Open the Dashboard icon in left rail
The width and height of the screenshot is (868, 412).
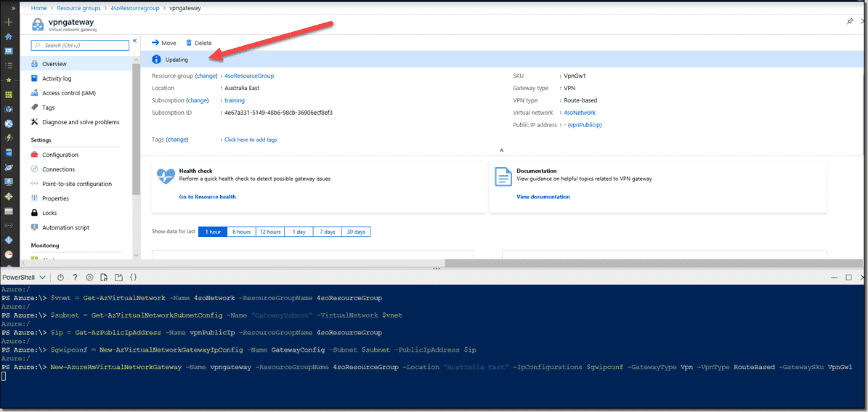click(x=8, y=51)
